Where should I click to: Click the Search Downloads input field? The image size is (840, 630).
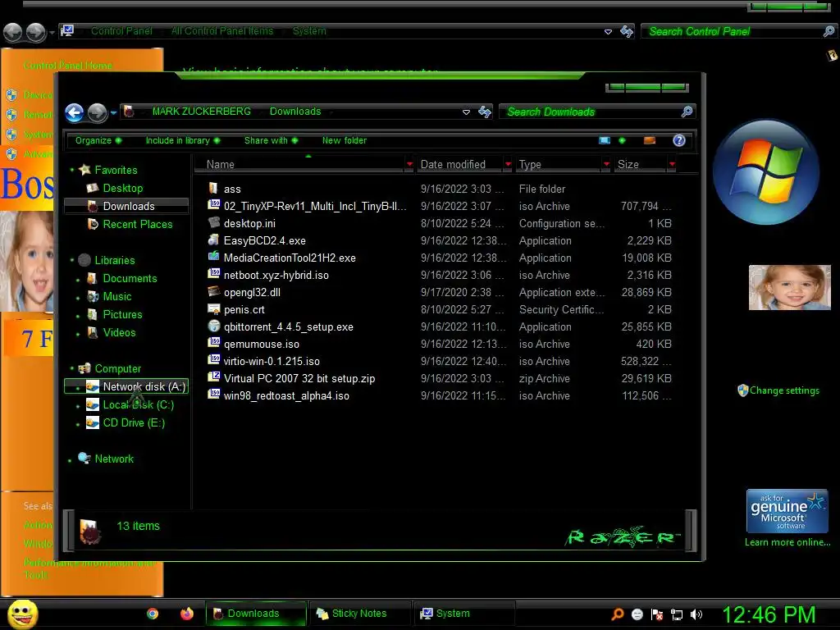(x=589, y=112)
